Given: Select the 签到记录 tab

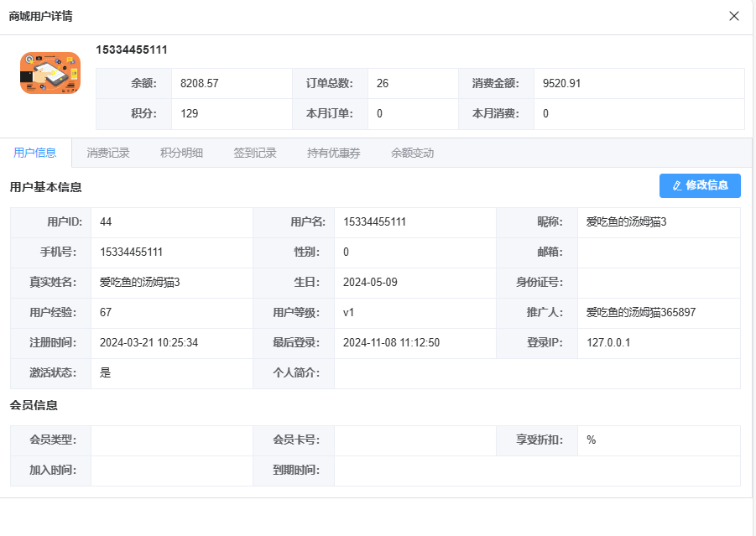Looking at the screenshot, I should click(255, 153).
